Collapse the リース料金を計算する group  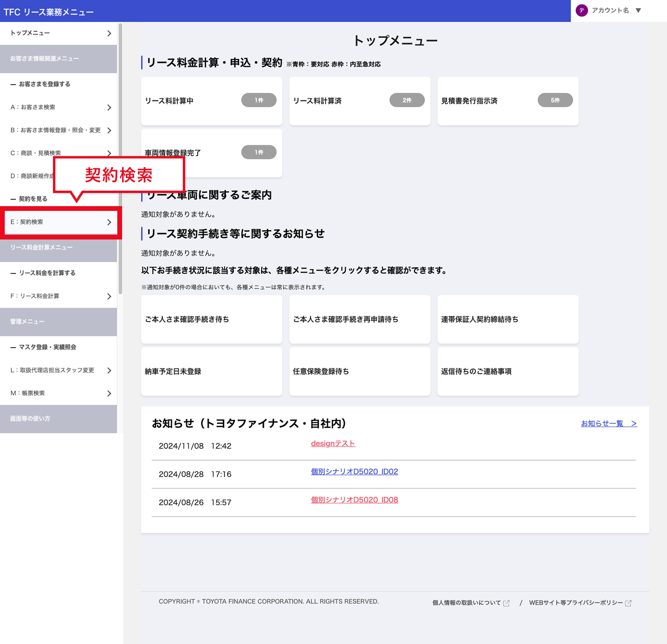point(43,273)
